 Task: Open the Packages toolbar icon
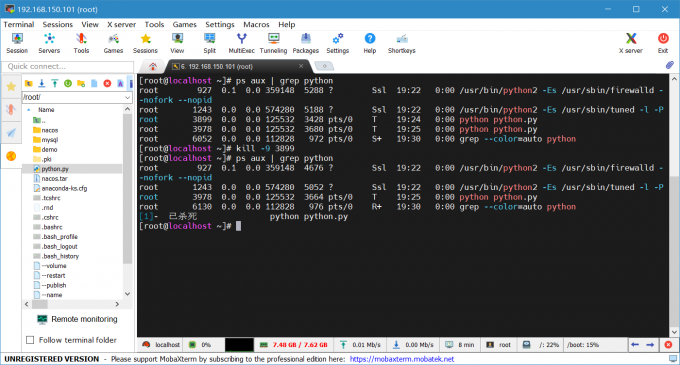(x=306, y=43)
